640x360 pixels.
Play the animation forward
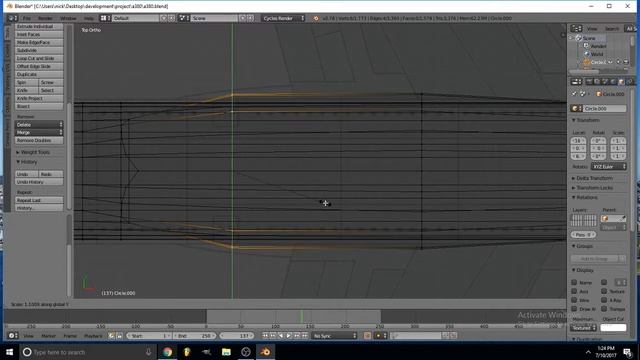pos(289,336)
